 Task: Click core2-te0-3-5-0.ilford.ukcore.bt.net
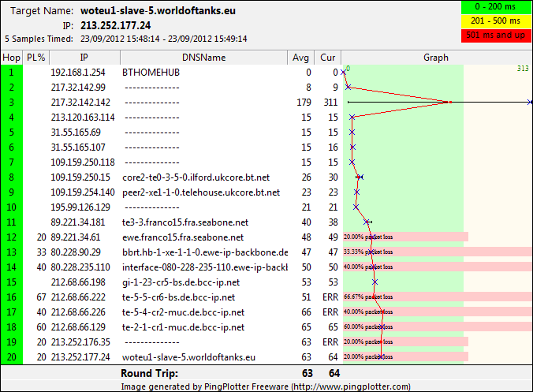pos(196,177)
